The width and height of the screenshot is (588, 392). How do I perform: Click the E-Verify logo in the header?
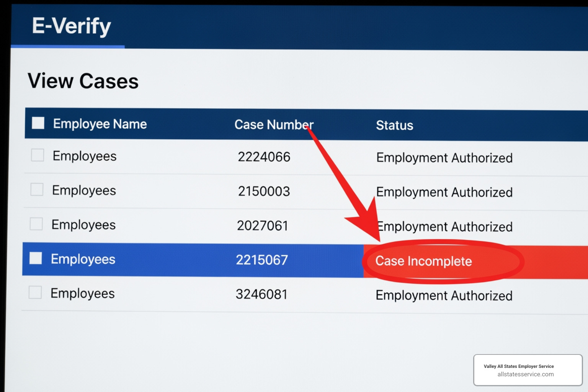[x=71, y=26]
